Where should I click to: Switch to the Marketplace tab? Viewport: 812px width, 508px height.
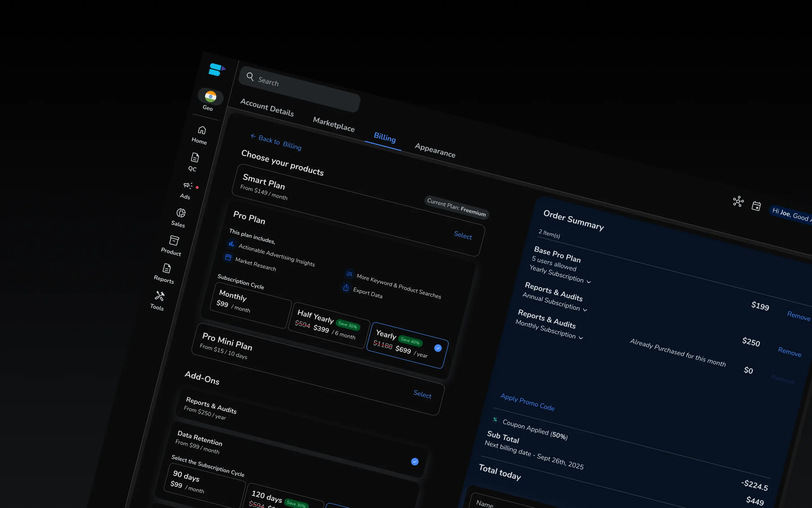(x=334, y=124)
